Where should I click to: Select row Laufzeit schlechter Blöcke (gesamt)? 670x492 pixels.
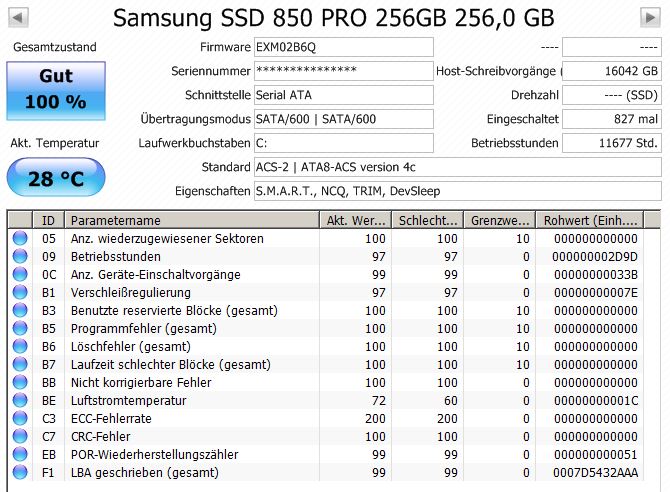pyautogui.click(x=326, y=364)
